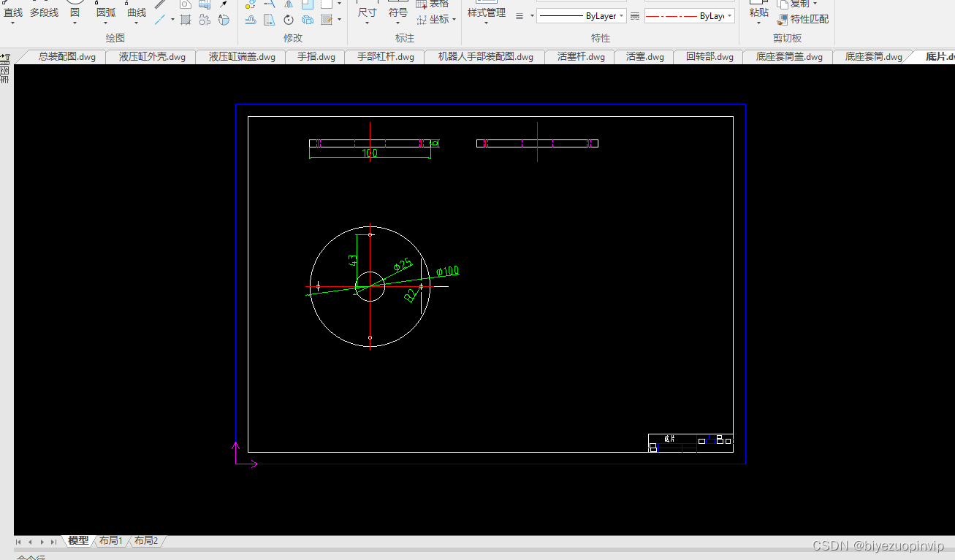Switch to 液压缸外壳.dwg tab
Screen dimensions: 955x560
click(152, 56)
